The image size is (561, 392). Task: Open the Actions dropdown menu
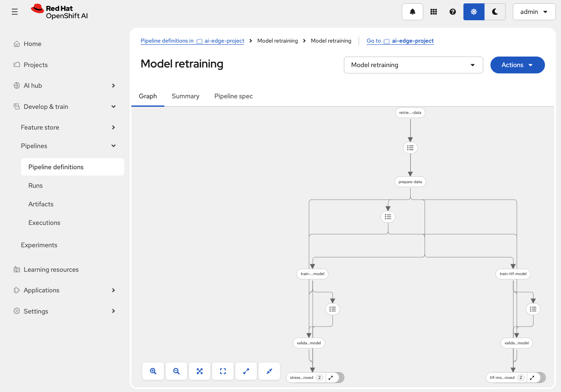[x=517, y=65]
